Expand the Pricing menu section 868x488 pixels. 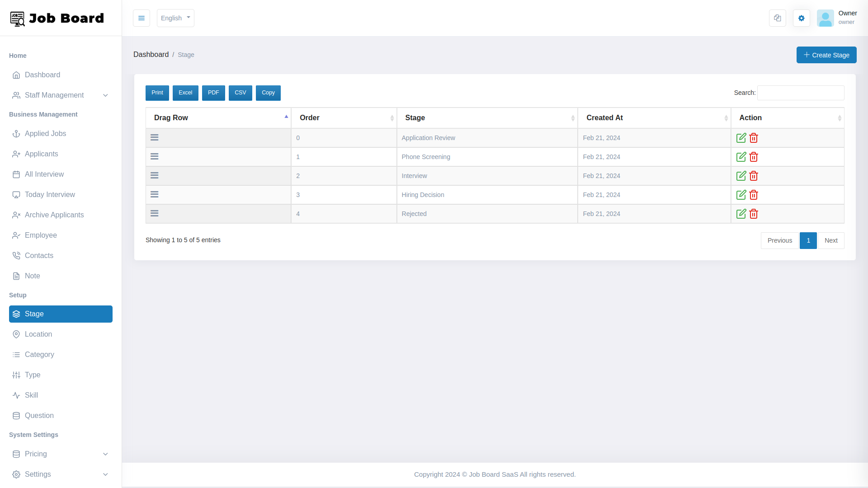tap(61, 454)
